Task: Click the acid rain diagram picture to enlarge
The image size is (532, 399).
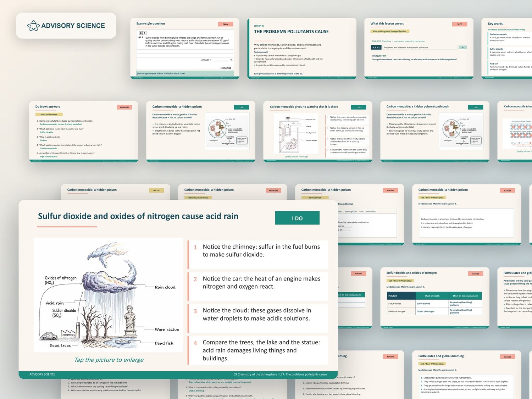Action: pos(109,295)
